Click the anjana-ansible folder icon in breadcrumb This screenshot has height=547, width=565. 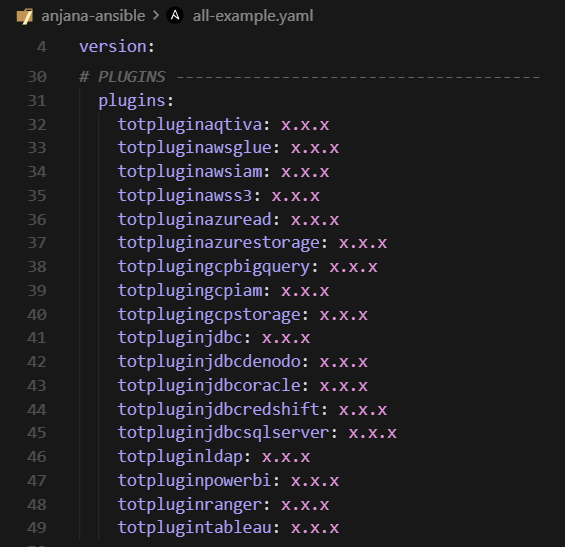click(25, 17)
